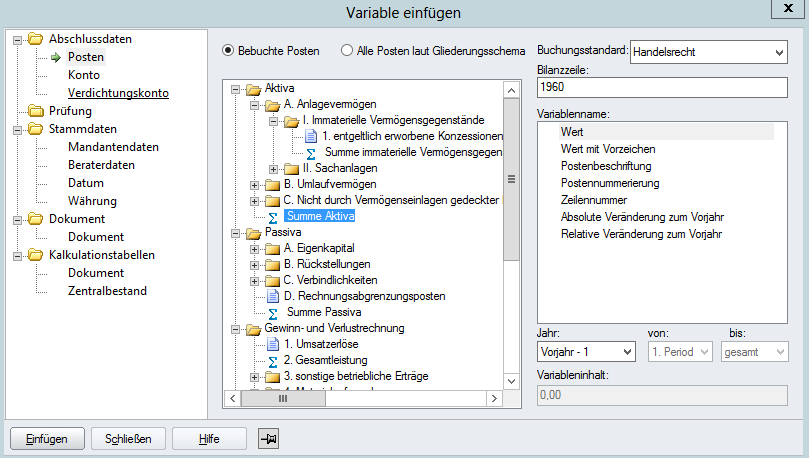This screenshot has width=809, height=458.
Task: Expand the B. Umlaufvermögen node
Action: [x=254, y=185]
